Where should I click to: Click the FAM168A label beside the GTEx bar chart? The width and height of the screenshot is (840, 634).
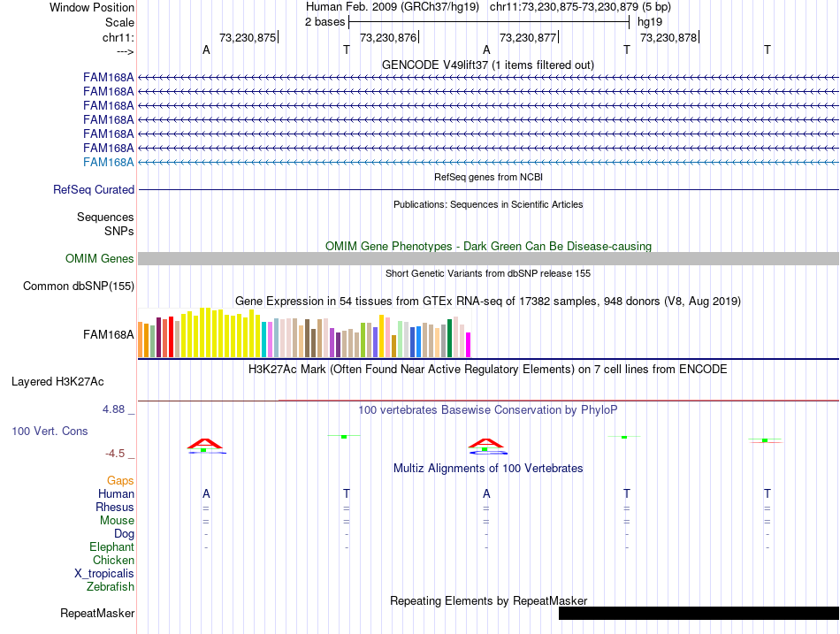pos(108,335)
